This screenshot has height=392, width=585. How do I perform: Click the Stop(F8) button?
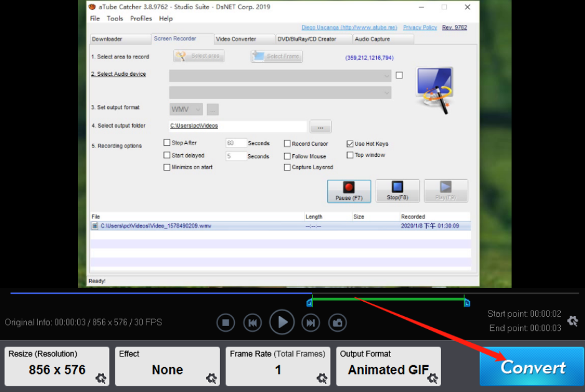pos(397,191)
